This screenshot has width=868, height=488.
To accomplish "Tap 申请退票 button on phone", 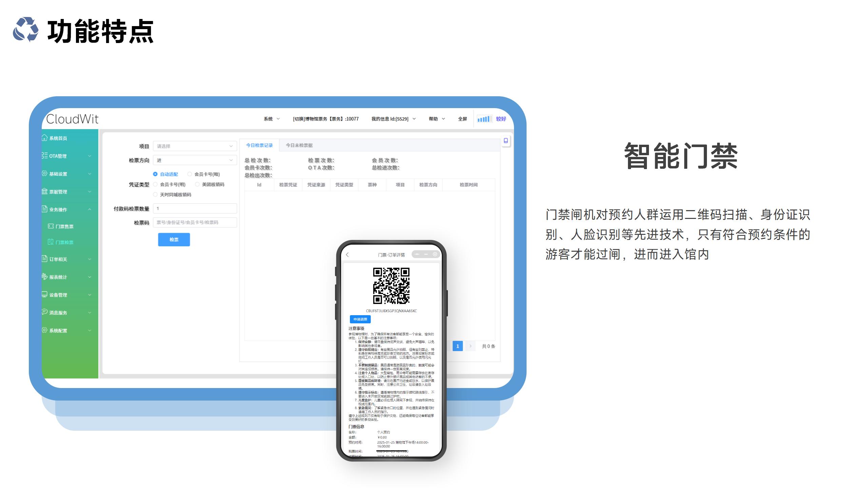I will pos(360,319).
